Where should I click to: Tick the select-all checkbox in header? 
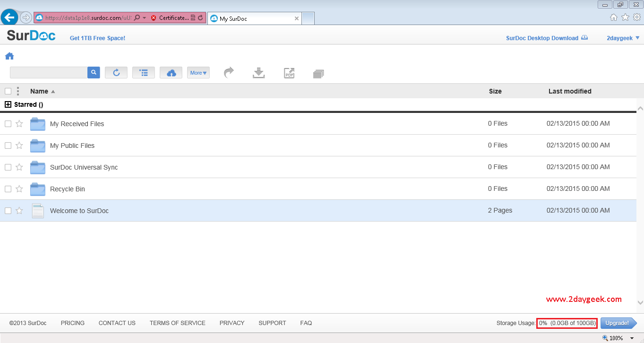pos(8,91)
